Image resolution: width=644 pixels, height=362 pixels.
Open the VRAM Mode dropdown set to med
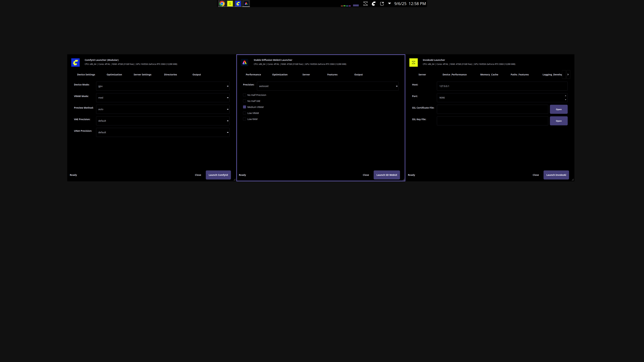(163, 98)
